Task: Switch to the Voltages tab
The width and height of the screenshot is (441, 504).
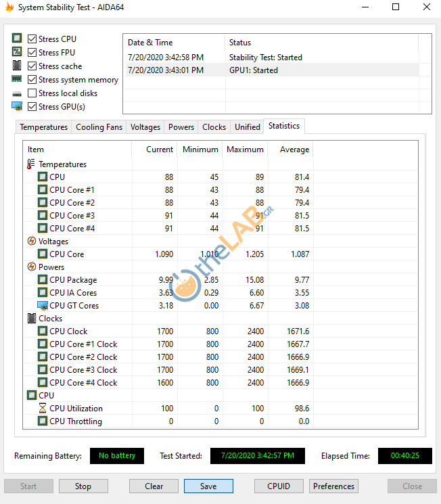Action: point(145,127)
